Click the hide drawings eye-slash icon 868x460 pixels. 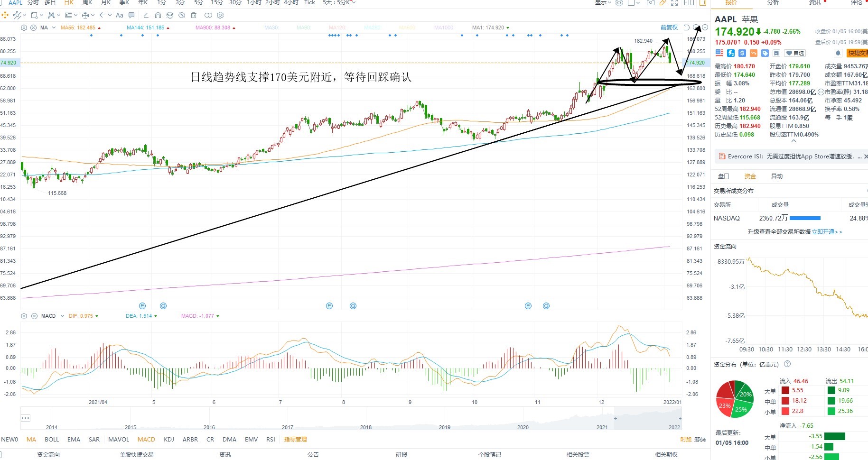pos(182,15)
